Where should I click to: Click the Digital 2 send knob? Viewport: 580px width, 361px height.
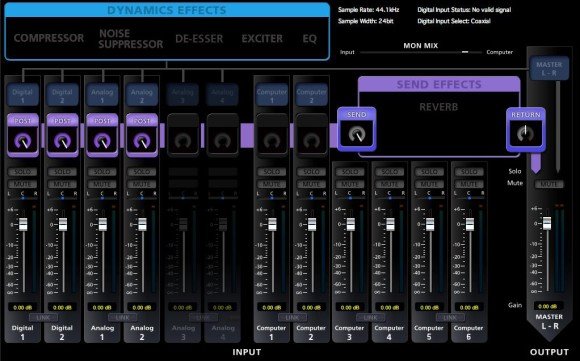coord(63,141)
